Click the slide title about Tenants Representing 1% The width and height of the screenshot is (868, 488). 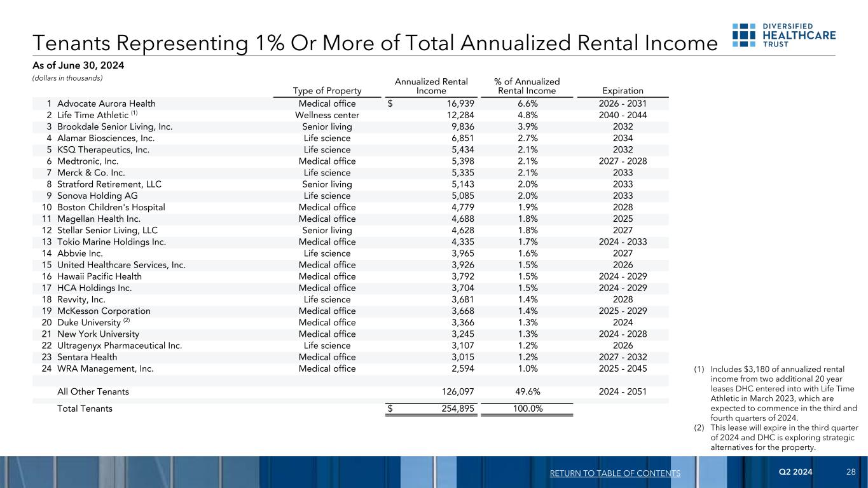pyautogui.click(x=374, y=42)
